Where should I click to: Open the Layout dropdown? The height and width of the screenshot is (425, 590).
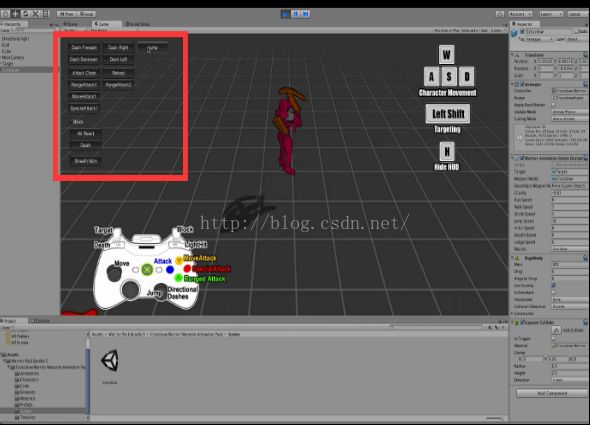(577, 14)
